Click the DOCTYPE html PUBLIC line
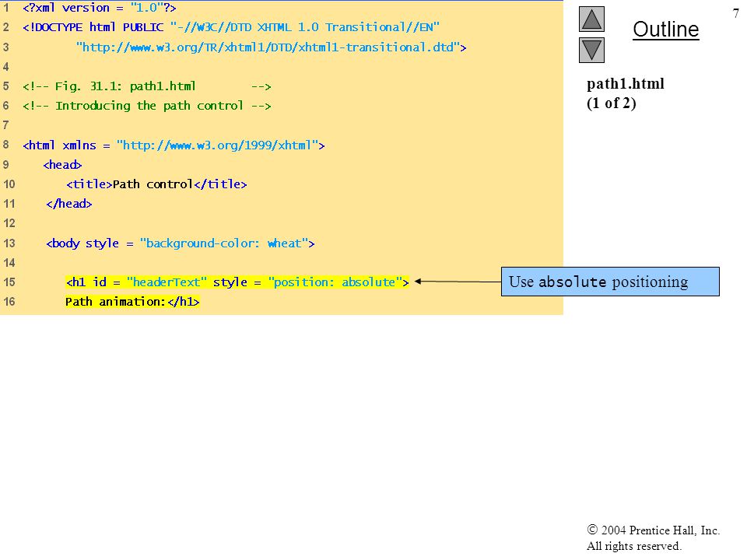Viewport: 747px width, 560px height. (230, 27)
